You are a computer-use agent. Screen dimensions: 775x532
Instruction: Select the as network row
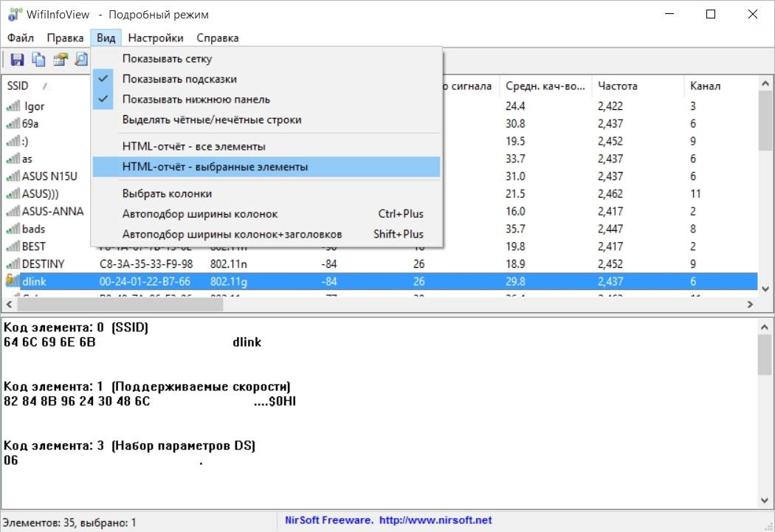pos(379,159)
